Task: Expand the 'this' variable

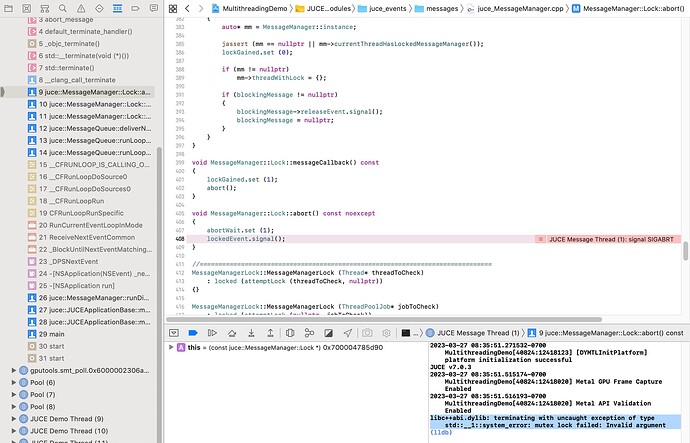Action: point(171,347)
